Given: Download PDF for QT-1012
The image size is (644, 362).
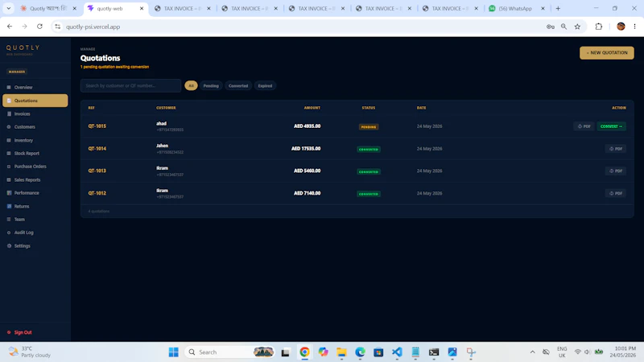Looking at the screenshot, I should (616, 193).
